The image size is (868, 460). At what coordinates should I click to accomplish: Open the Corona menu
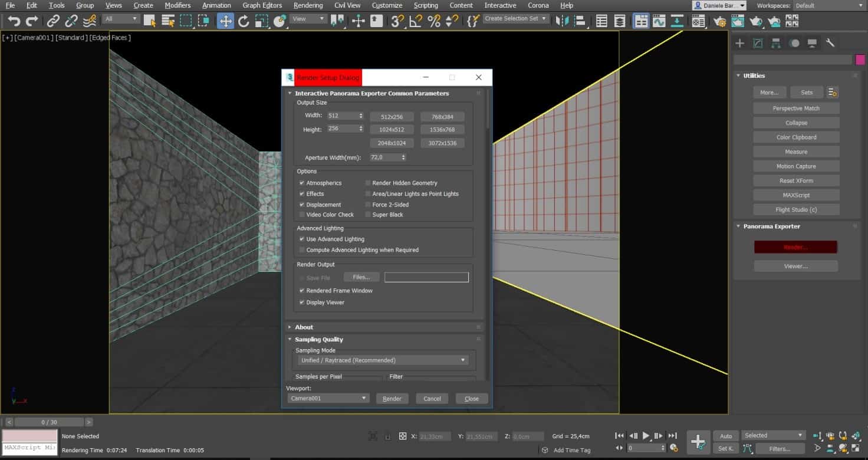click(x=538, y=5)
